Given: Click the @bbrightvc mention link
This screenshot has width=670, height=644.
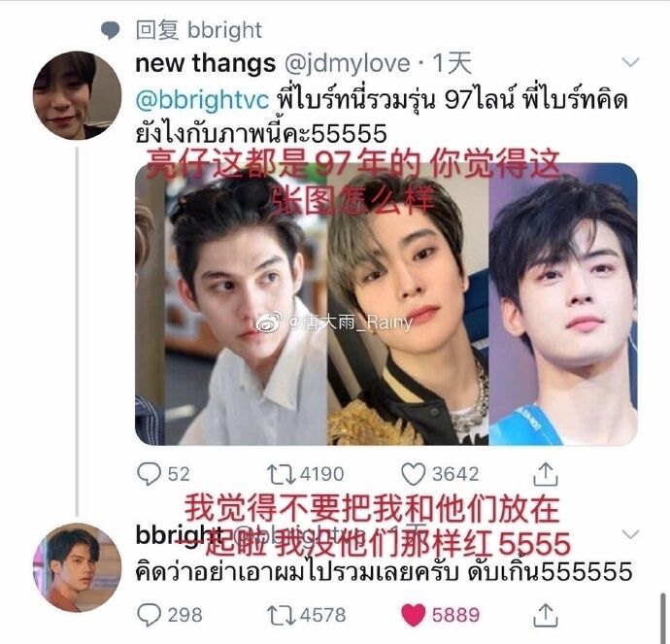Looking at the screenshot, I should 202,100.
